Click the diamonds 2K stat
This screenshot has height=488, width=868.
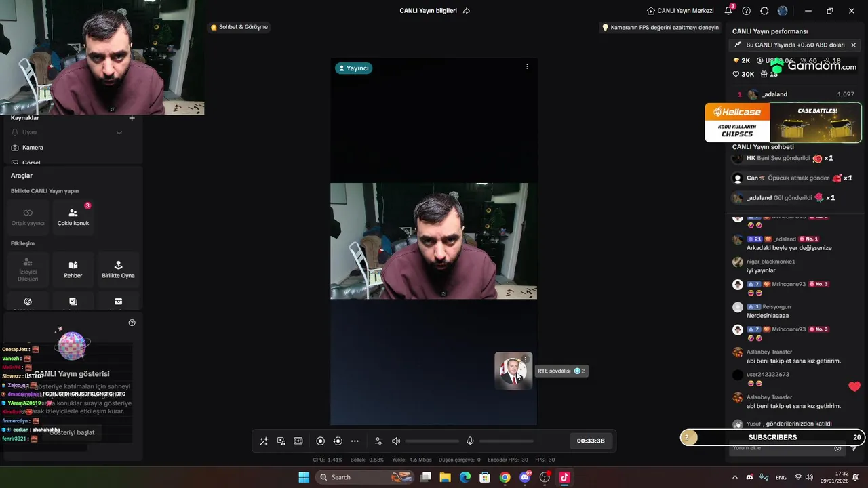[x=741, y=61]
